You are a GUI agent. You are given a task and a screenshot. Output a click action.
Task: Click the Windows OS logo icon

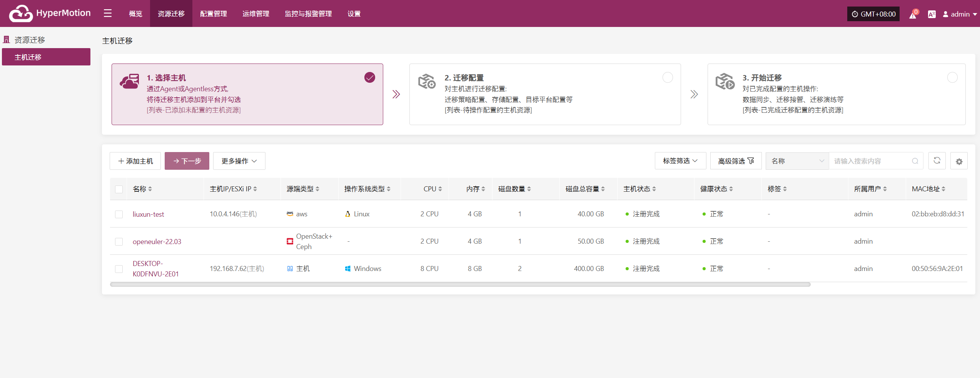[348, 269]
